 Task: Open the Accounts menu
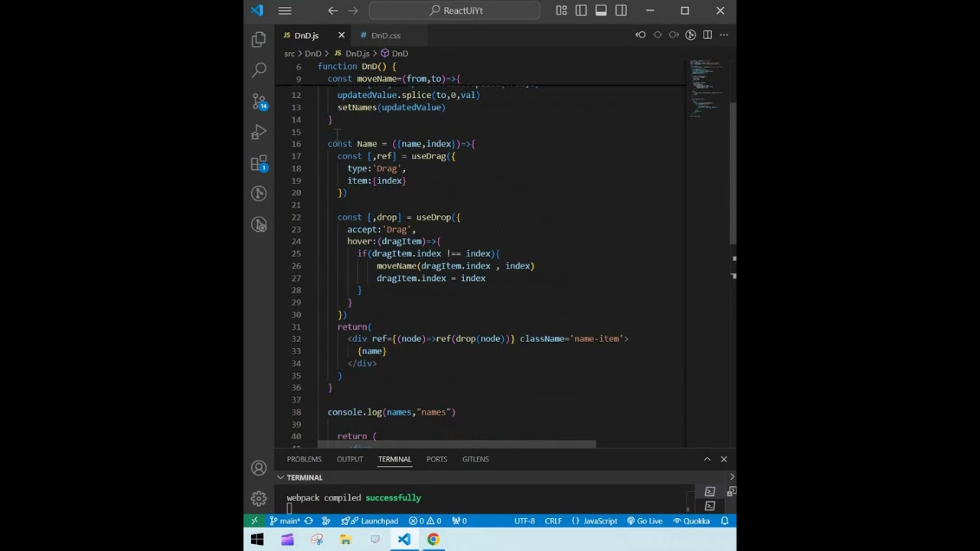tap(259, 468)
